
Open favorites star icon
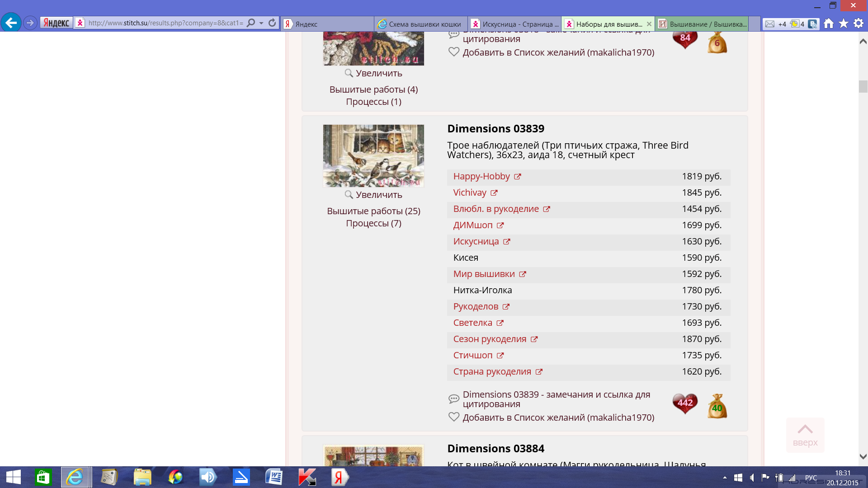[x=844, y=23]
